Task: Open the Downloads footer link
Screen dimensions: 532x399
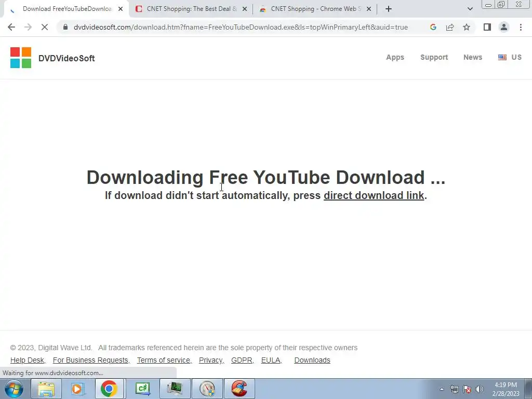Action: (x=312, y=360)
